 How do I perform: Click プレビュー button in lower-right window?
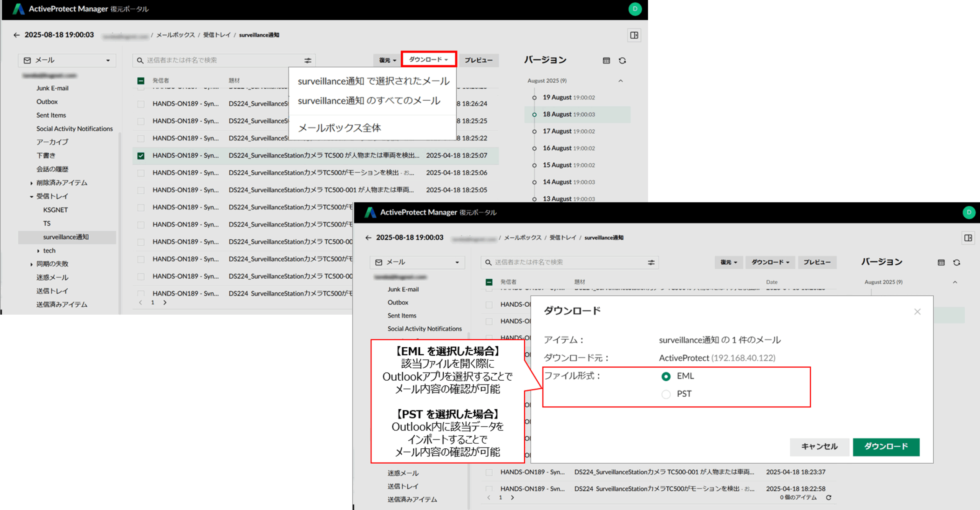(817, 262)
